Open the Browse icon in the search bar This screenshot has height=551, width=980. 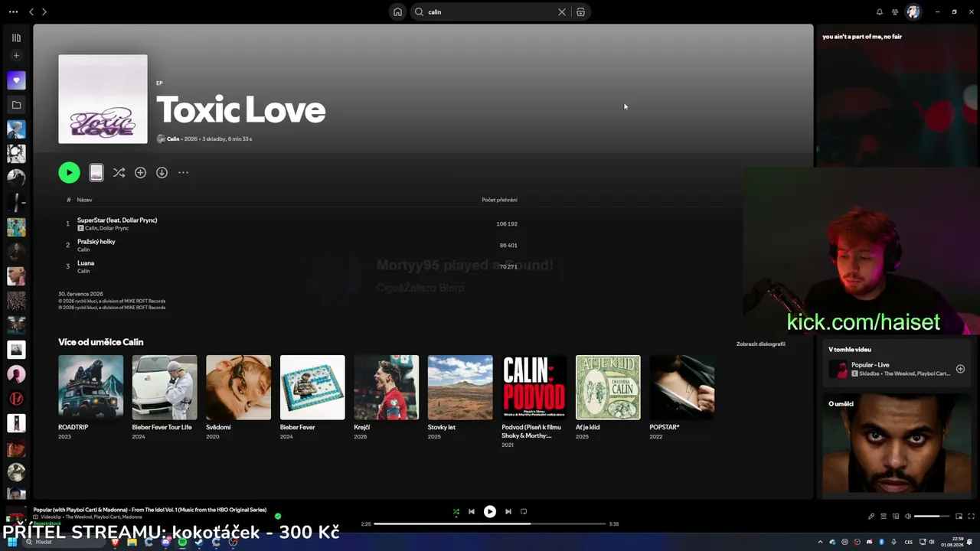click(580, 12)
